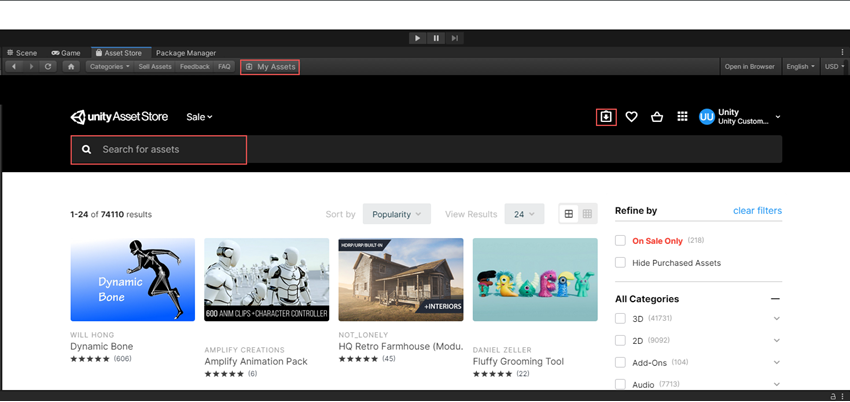Open the Amplify Animation Pack thumbnail

(267, 280)
